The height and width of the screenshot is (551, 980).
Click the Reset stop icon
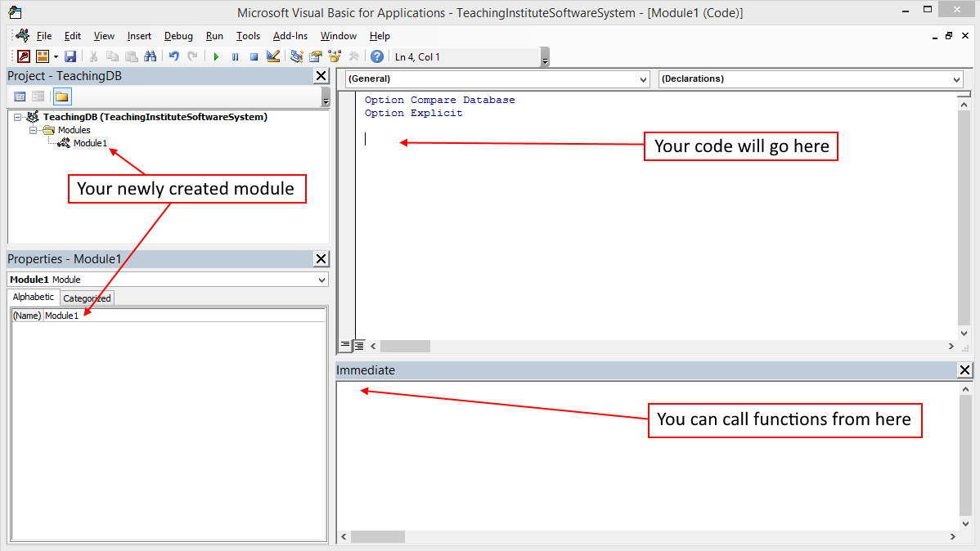254,57
